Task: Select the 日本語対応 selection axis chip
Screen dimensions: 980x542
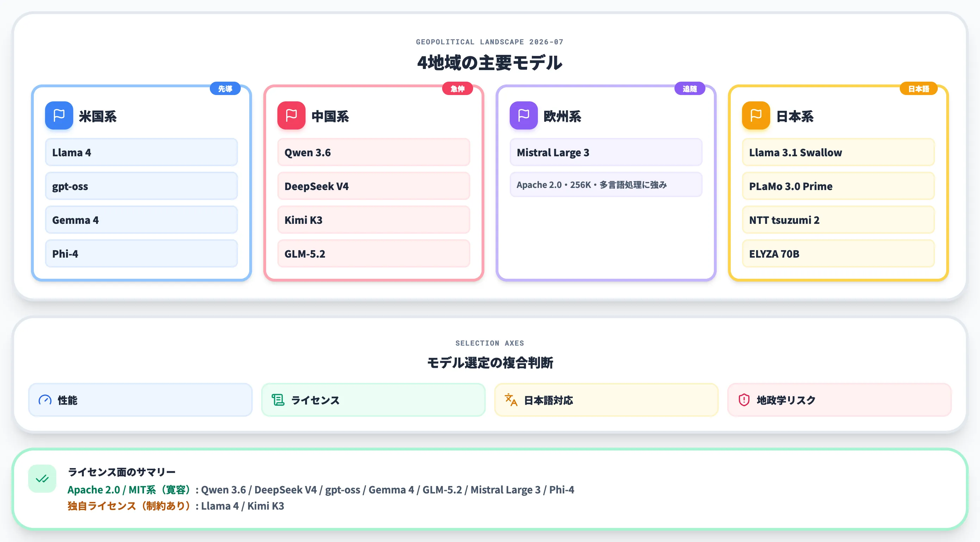Action: pos(607,400)
